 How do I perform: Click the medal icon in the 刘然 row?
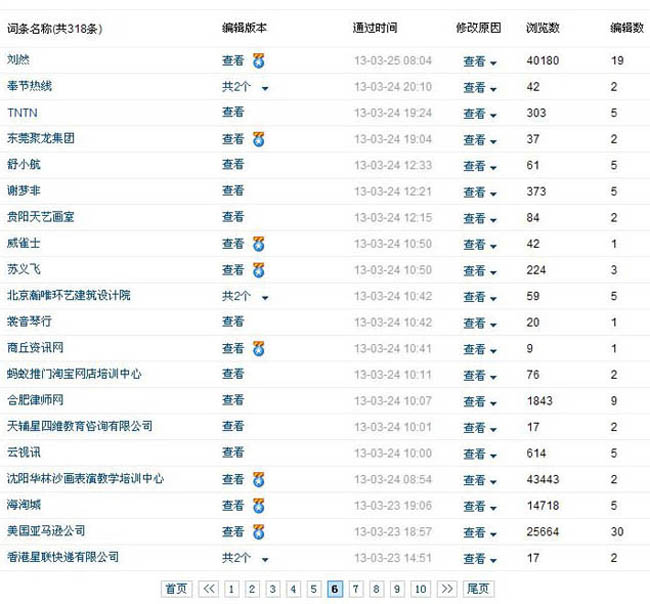pyautogui.click(x=259, y=61)
